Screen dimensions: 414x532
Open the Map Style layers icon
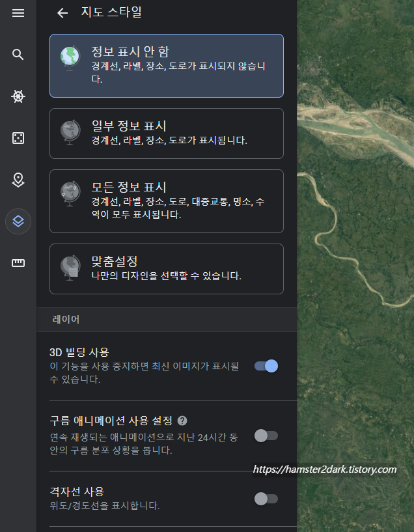tap(18, 221)
